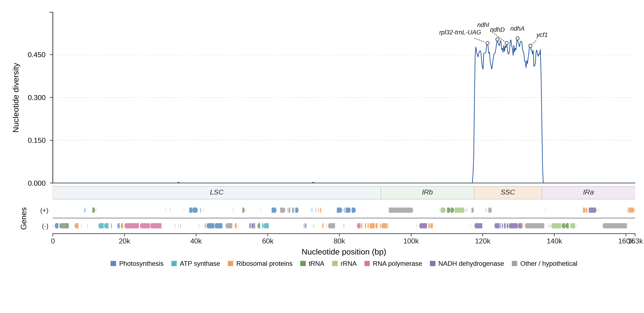Click the rpl32-trnL-UAG peak annotation label

(460, 32)
